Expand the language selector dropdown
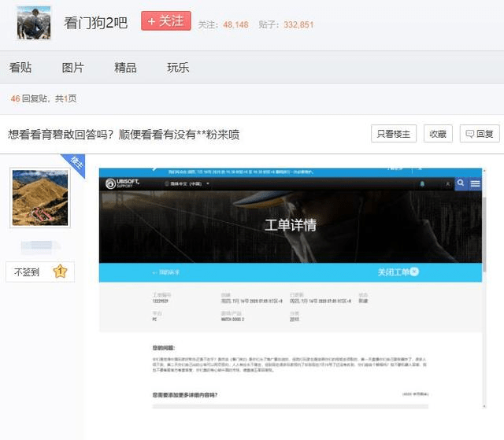 coord(187,183)
